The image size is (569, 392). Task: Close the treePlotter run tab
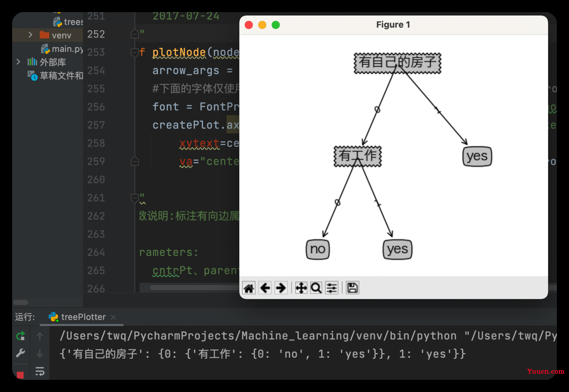click(113, 317)
